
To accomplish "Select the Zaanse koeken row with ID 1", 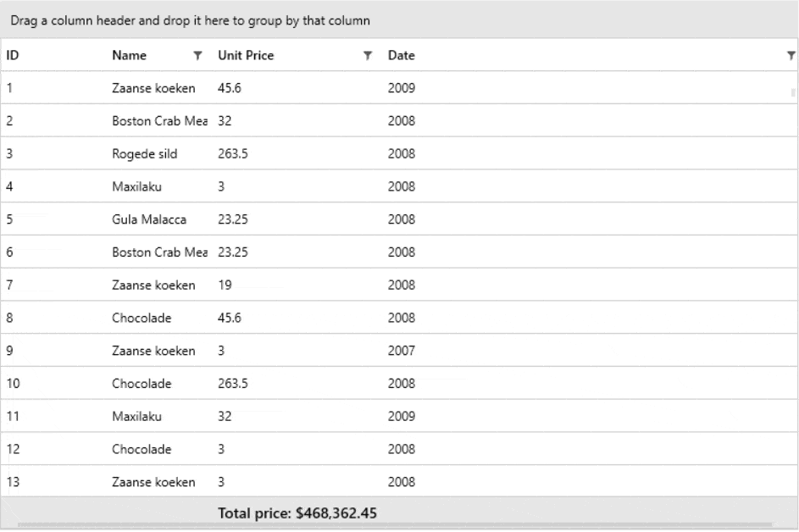I will (x=153, y=88).
